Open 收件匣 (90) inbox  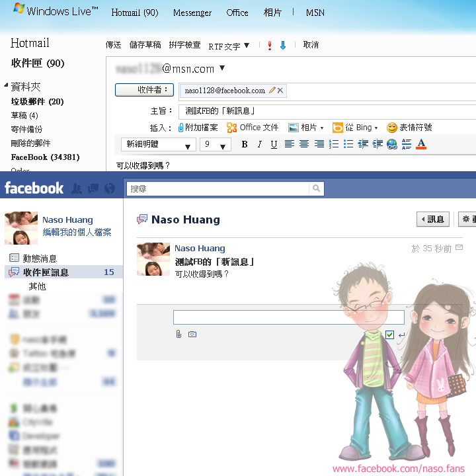tap(38, 63)
